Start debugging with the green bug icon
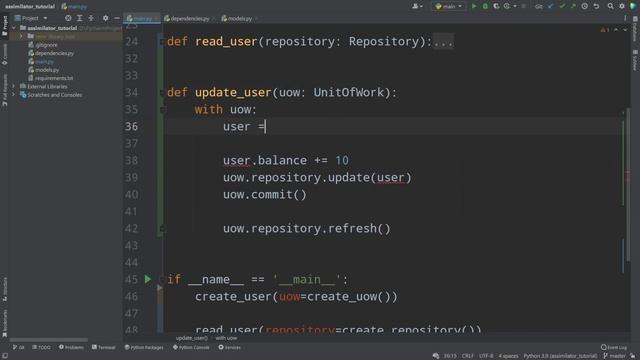Viewport: 640px width, 360px height. 485,6
